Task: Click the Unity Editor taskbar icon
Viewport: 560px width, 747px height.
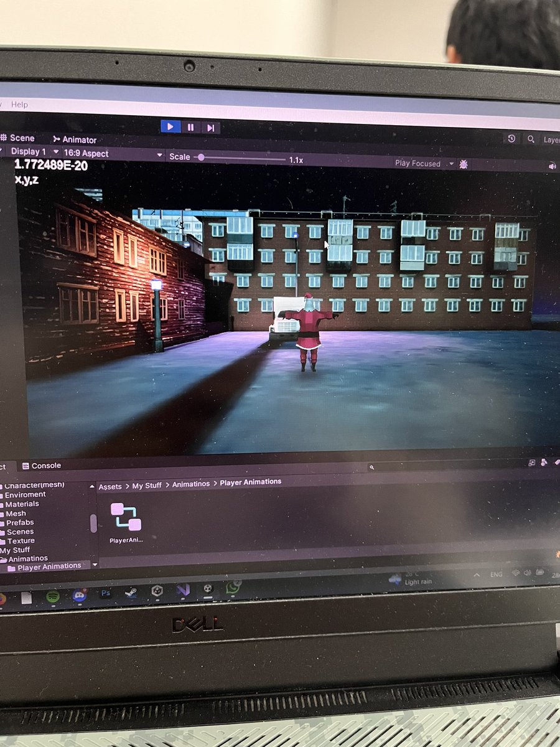Action: [x=208, y=588]
